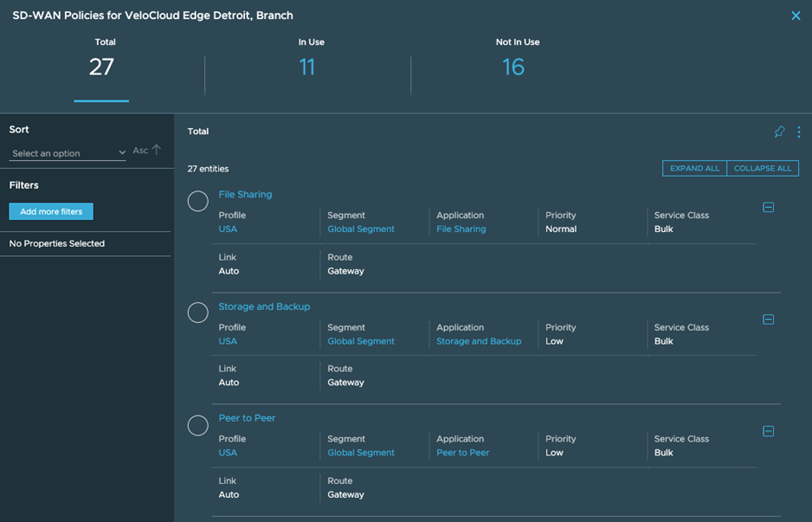Click the pin icon in Total panel
This screenshot has height=522, width=812.
tap(779, 132)
